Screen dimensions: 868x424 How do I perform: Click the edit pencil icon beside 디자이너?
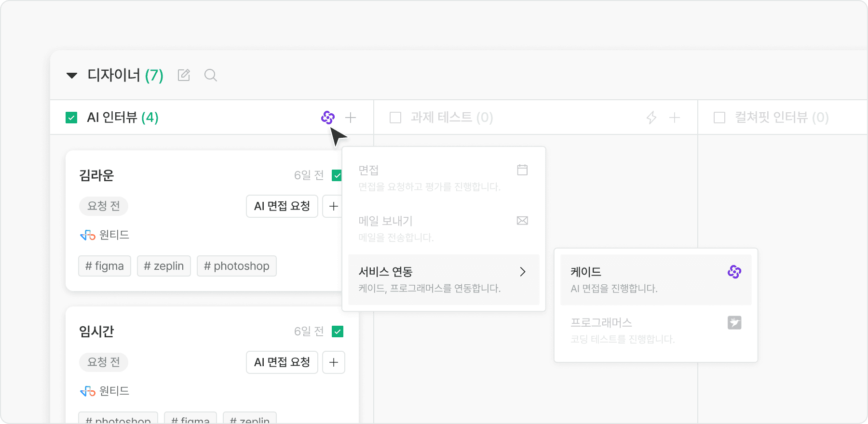(x=184, y=75)
